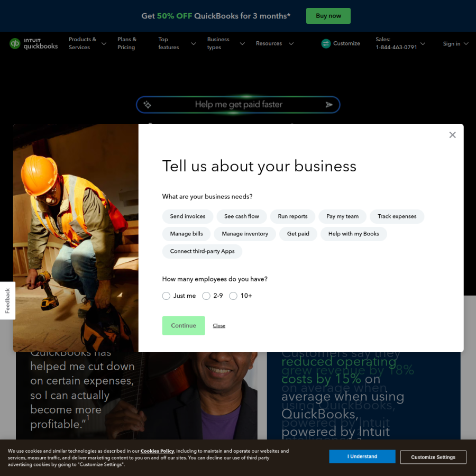Toggle the Run reports chip
Screen dimensions: 476x476
pos(292,216)
